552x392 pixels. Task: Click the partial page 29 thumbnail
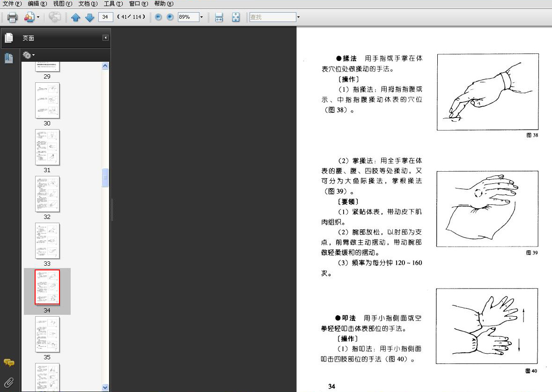pyautogui.click(x=47, y=67)
